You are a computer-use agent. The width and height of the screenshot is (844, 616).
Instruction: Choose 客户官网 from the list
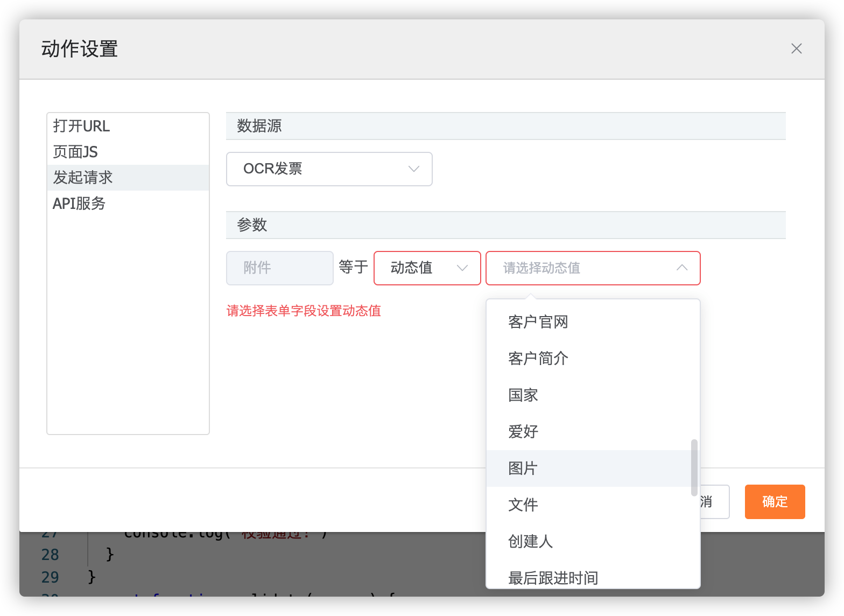pos(538,322)
